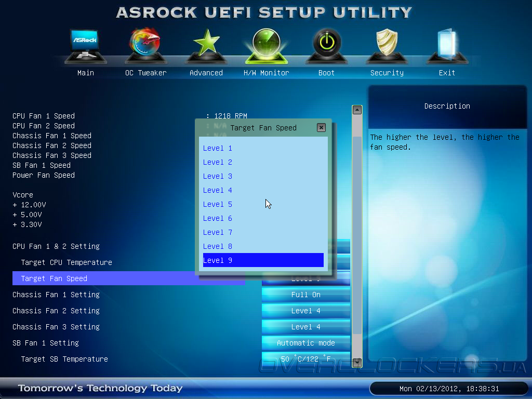Select the Target Fan Speed row
Viewport: 532px width, 399px height.
(129, 278)
